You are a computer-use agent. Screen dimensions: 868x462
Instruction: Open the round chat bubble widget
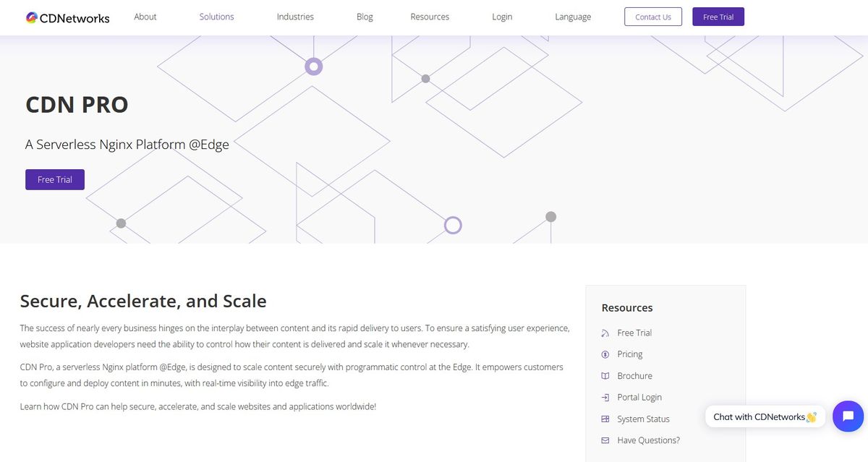click(848, 416)
